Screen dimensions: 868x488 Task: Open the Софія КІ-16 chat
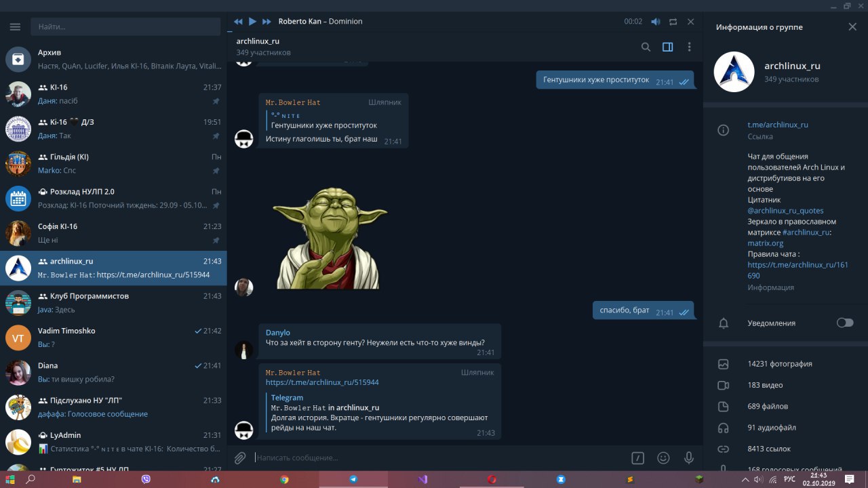click(113, 233)
